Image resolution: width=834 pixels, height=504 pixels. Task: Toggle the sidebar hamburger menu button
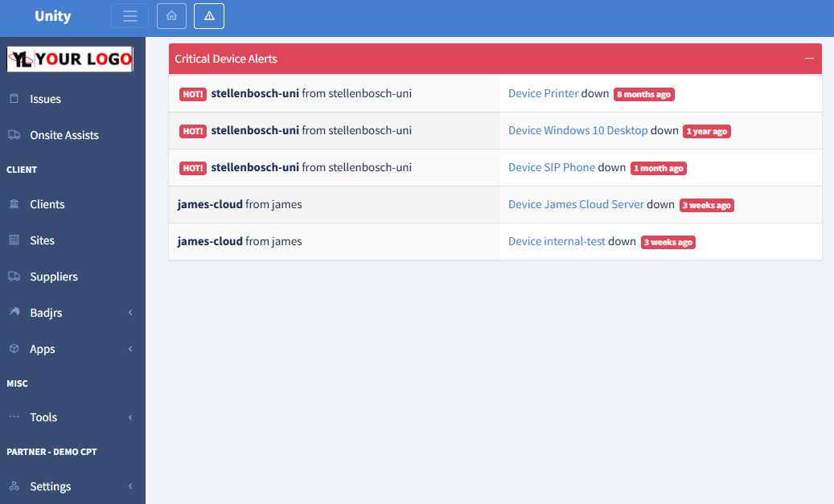(x=129, y=16)
